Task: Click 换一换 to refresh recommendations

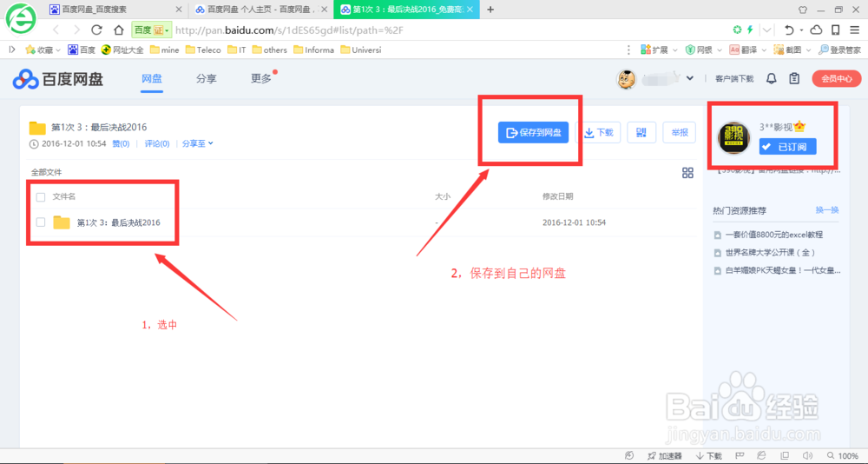Action: click(x=827, y=210)
